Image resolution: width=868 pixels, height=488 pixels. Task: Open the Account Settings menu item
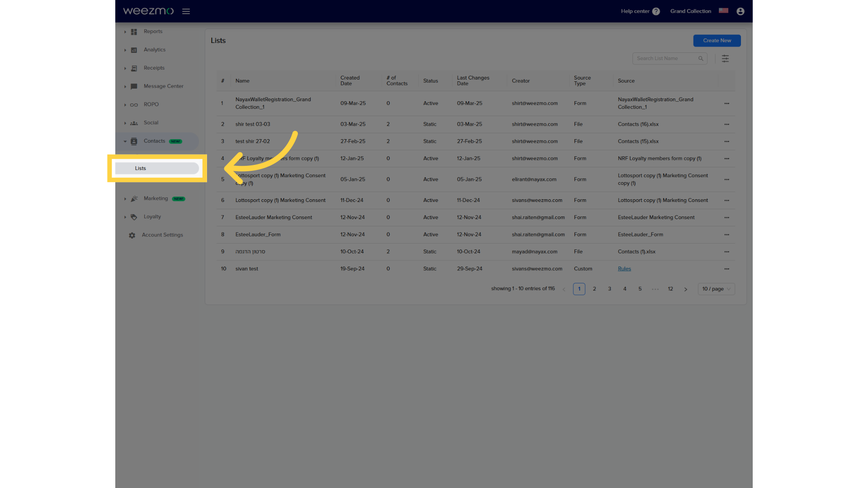pyautogui.click(x=162, y=235)
